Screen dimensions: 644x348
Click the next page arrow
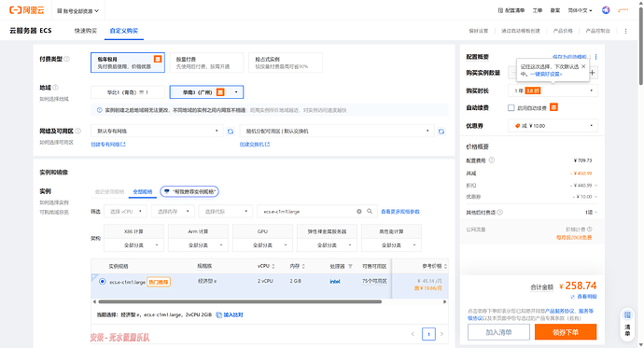coord(441,334)
